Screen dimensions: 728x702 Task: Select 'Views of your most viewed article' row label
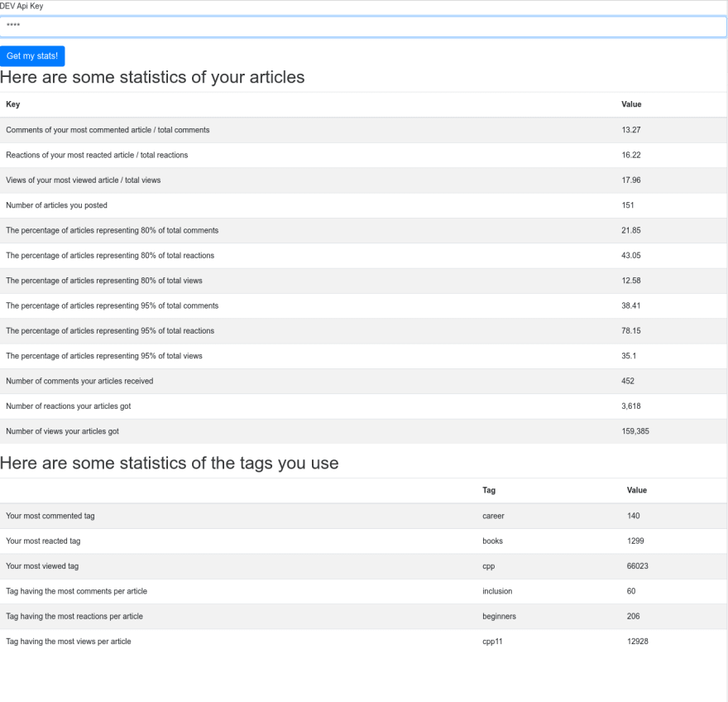[x=83, y=180]
